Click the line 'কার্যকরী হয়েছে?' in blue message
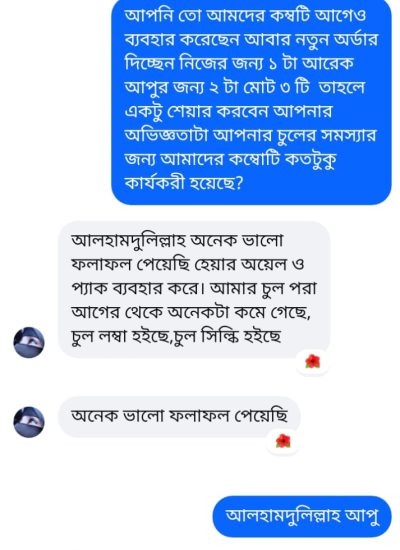400x550 pixels. click(x=184, y=182)
